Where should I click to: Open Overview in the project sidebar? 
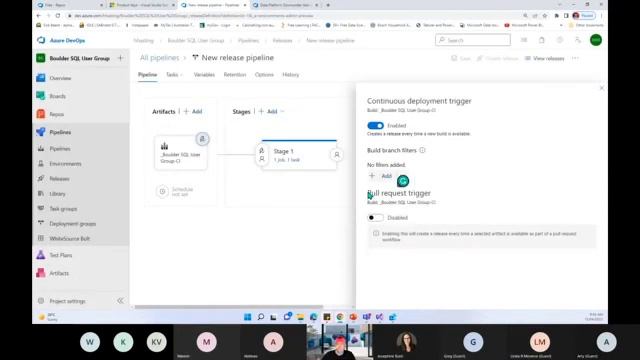[60, 78]
